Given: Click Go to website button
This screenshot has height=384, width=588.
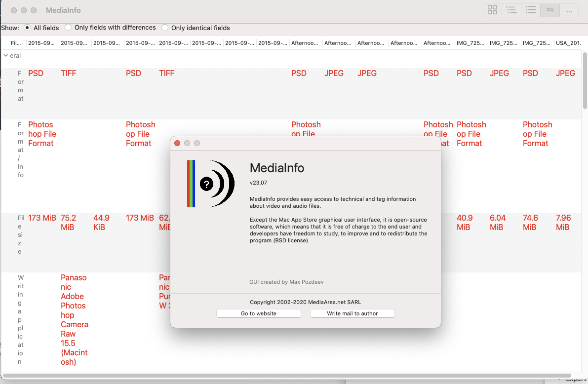Looking at the screenshot, I should pos(258,313).
